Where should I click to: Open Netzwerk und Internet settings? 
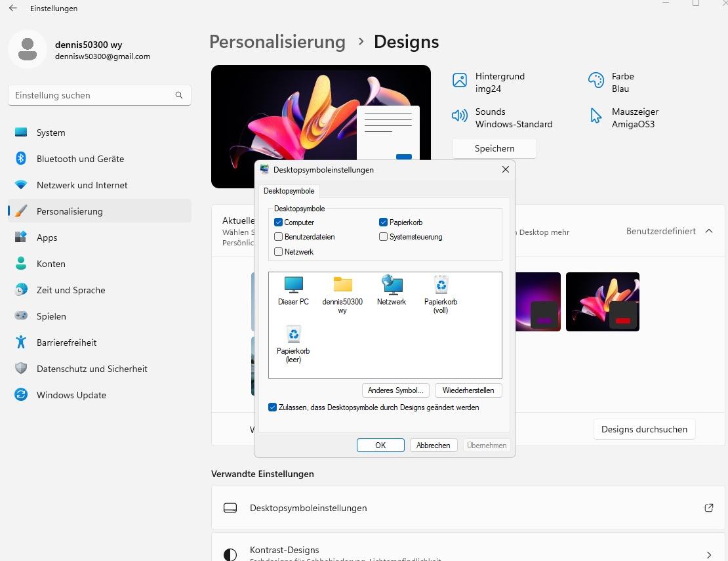[x=100, y=185]
